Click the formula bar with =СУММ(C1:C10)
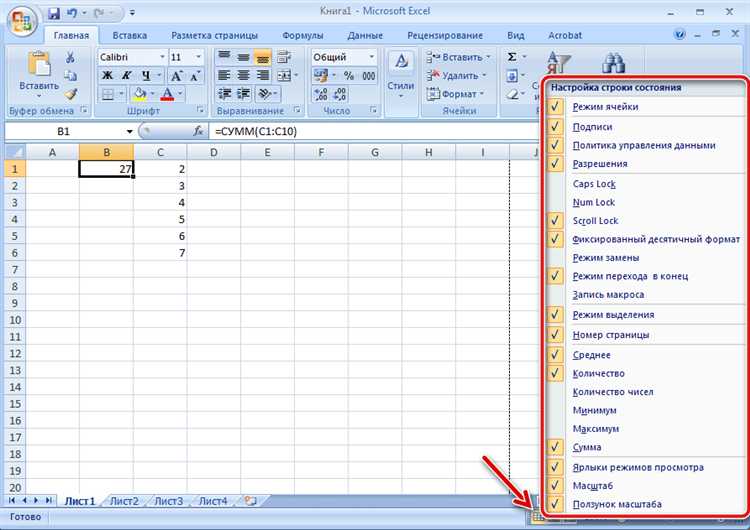750x530 pixels. click(373, 131)
